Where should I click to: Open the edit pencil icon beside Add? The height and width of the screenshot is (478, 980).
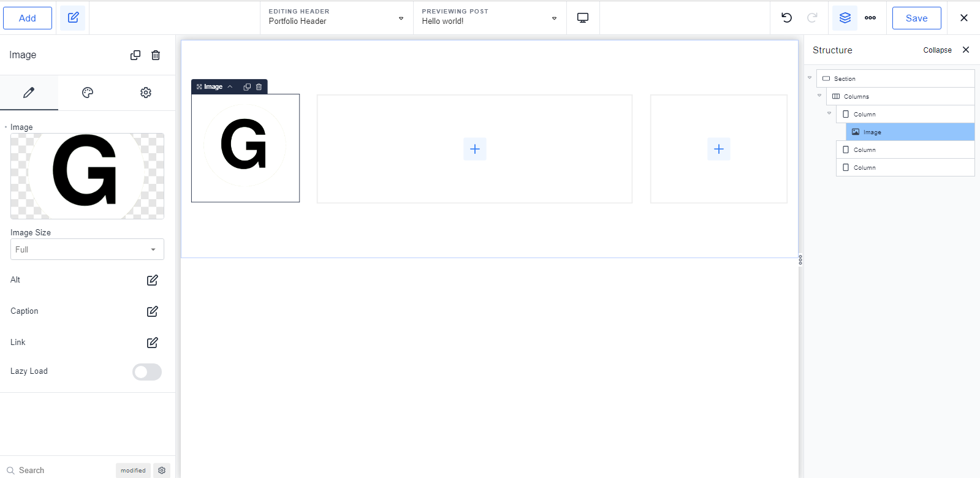pos(73,18)
